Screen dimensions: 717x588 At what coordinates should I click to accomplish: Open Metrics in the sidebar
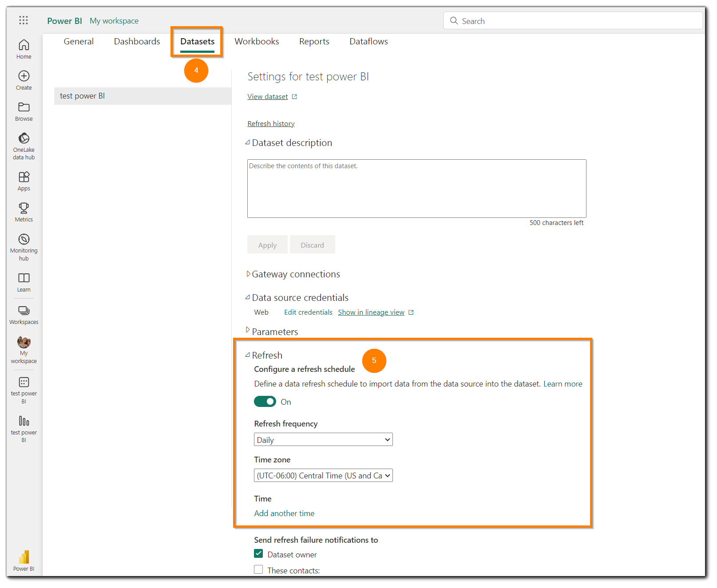(x=24, y=212)
